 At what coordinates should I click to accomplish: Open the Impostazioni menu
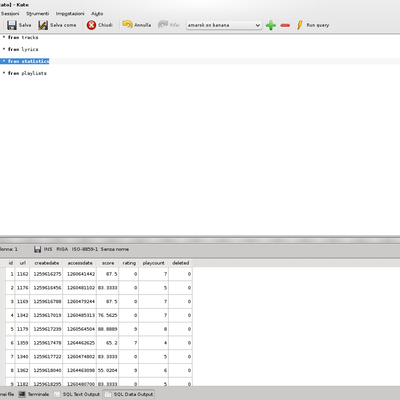point(70,14)
